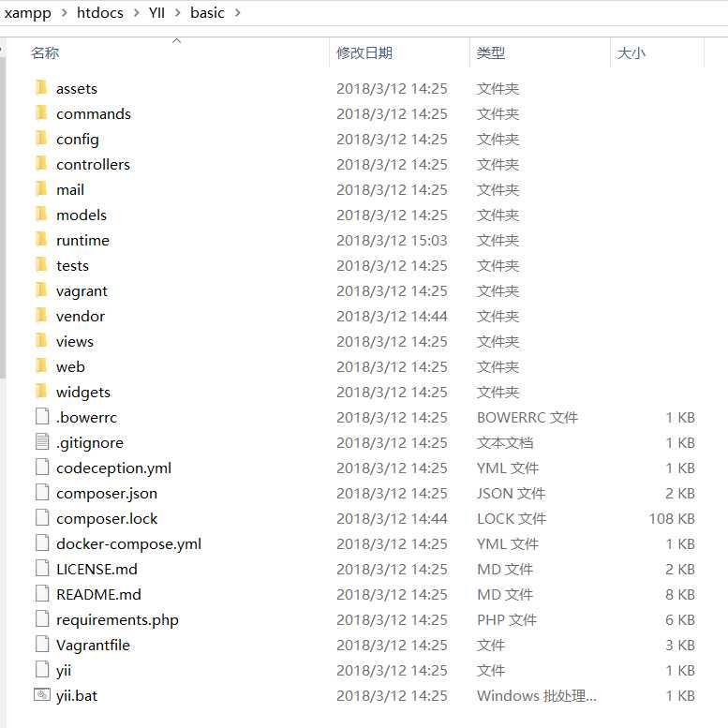The image size is (728, 728).
Task: Select the file name Vagrantfile
Action: pyautogui.click(x=93, y=645)
